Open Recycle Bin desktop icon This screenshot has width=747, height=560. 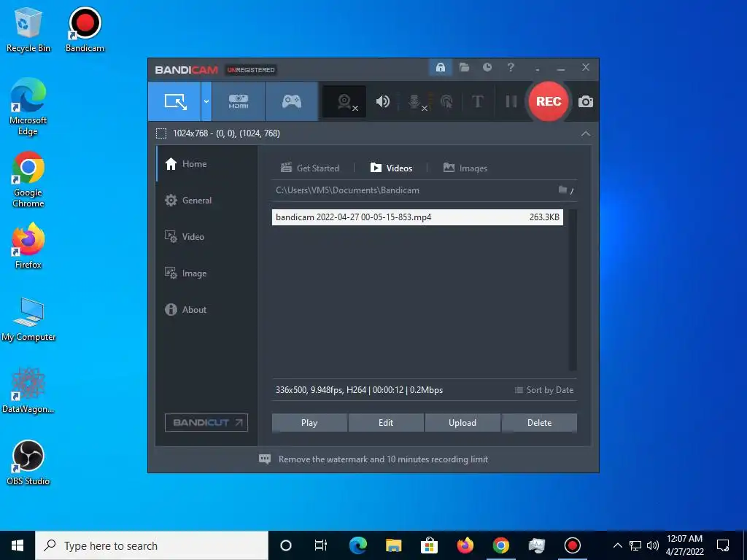[x=28, y=30]
